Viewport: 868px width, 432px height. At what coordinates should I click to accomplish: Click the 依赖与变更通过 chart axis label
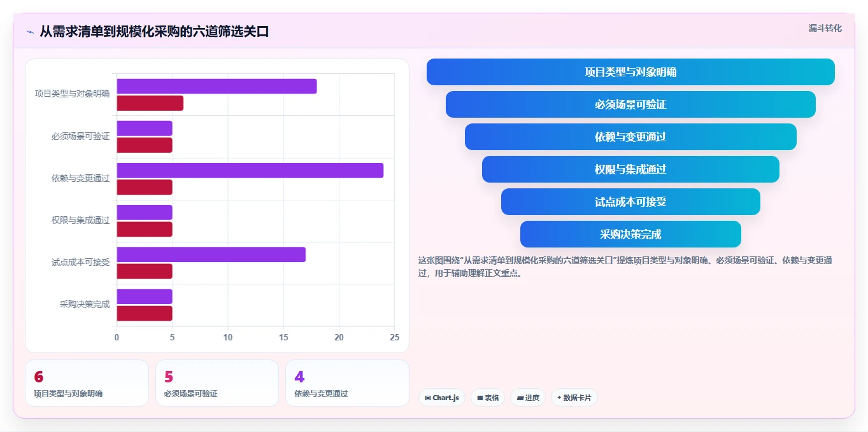(x=80, y=178)
